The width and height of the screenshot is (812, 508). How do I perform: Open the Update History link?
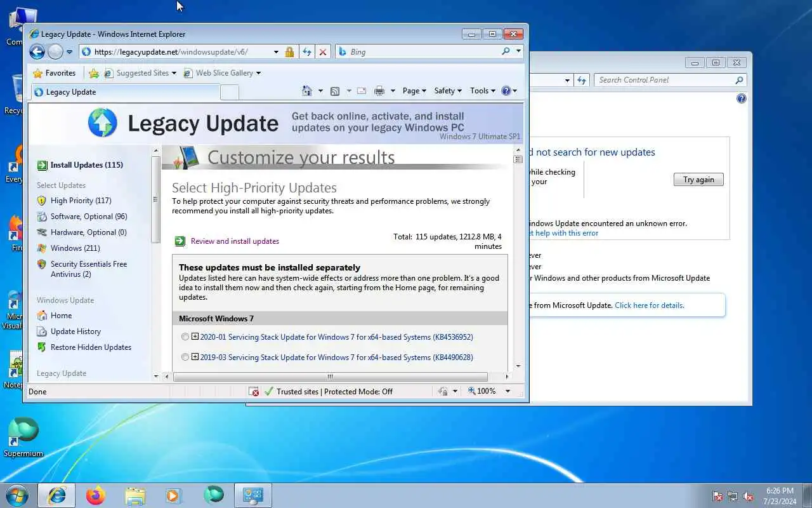[75, 331]
